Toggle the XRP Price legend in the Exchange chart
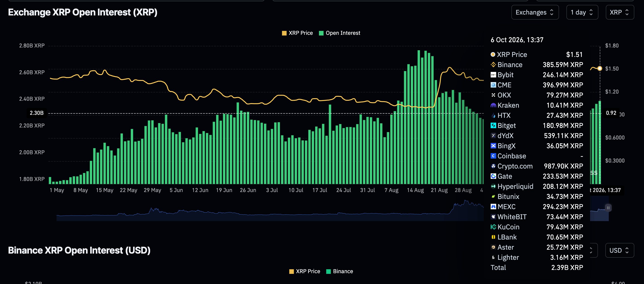Viewport: 644px width, 284px height. coord(297,33)
